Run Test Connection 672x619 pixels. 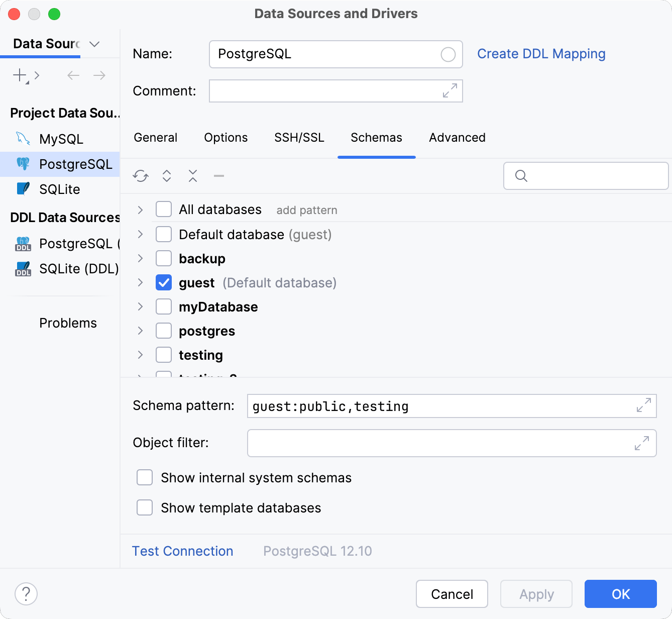[x=182, y=551]
